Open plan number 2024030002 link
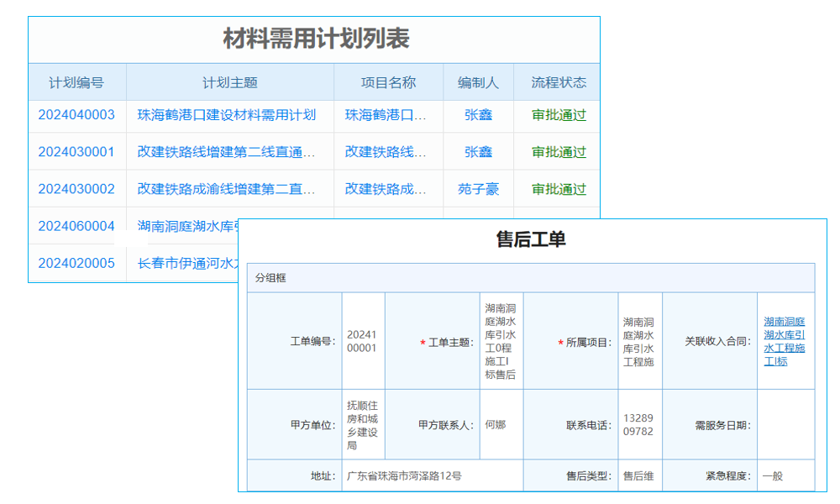The image size is (840, 504). [x=77, y=189]
